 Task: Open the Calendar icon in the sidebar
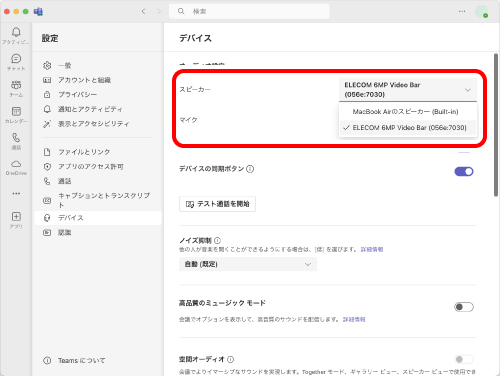click(x=16, y=111)
